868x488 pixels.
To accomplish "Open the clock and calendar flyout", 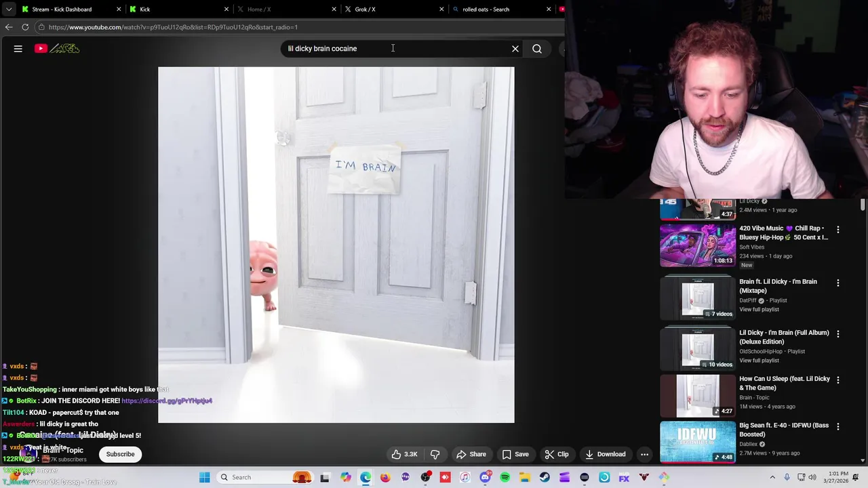I will [836, 477].
